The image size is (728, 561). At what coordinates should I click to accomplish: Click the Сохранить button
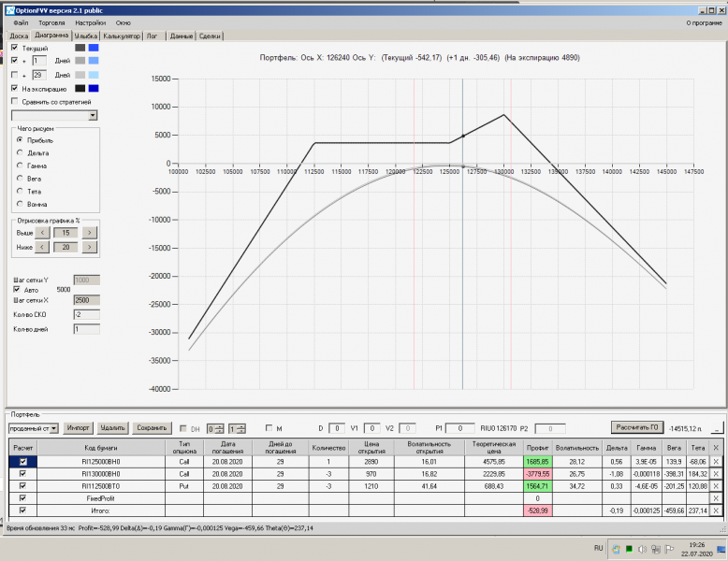pos(152,428)
